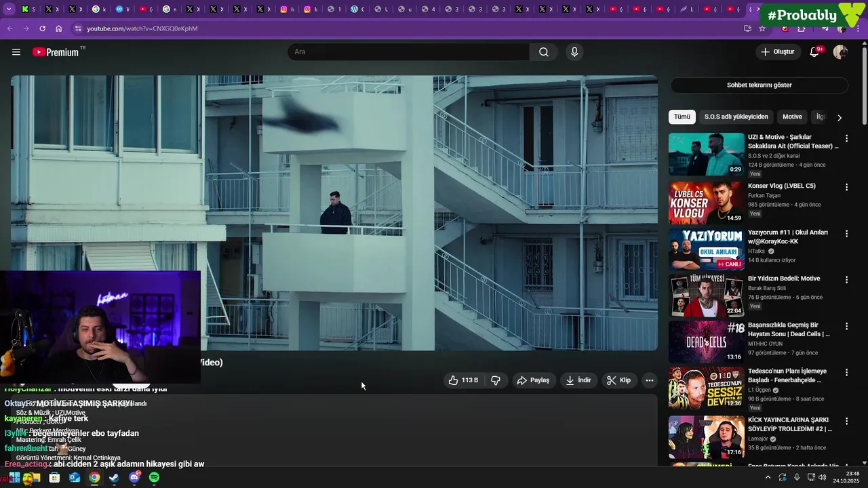Click the Oluştur create button

(x=778, y=52)
